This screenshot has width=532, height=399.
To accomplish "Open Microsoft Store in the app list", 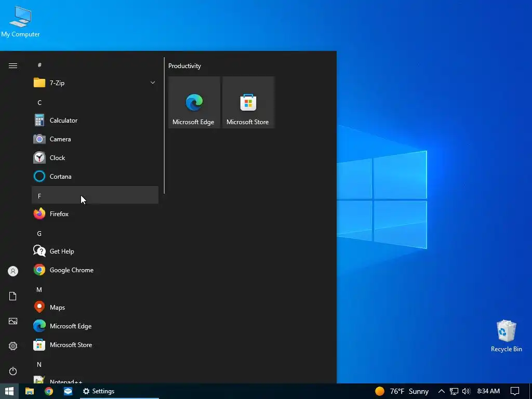I will click(x=95, y=345).
